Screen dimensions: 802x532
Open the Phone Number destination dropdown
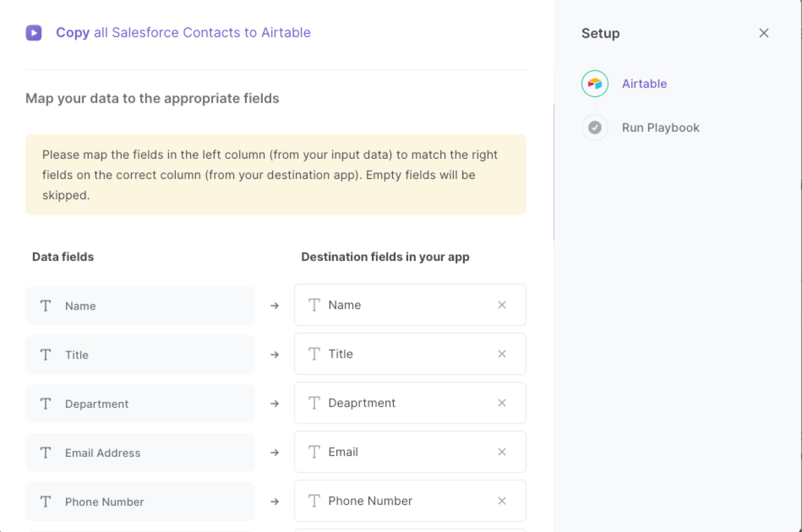click(x=410, y=501)
